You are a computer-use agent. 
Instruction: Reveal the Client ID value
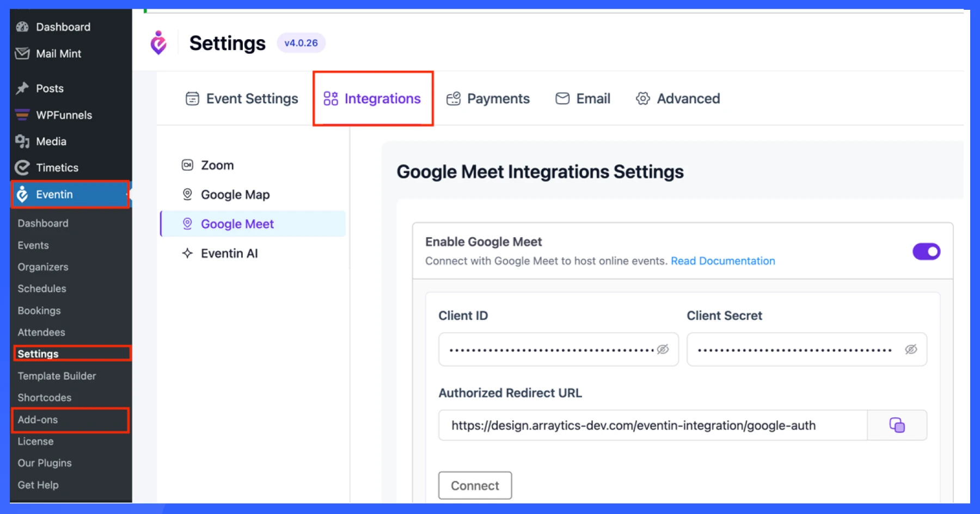click(x=663, y=349)
